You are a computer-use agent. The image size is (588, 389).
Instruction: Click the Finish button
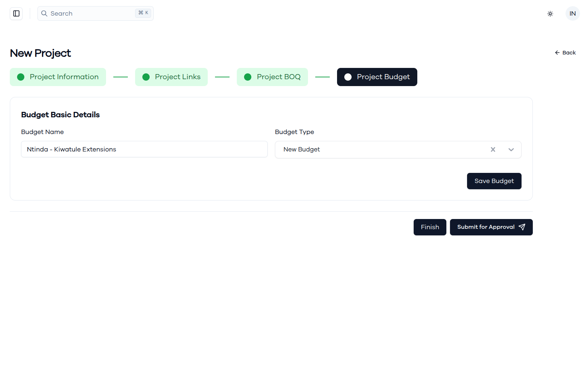click(x=430, y=227)
